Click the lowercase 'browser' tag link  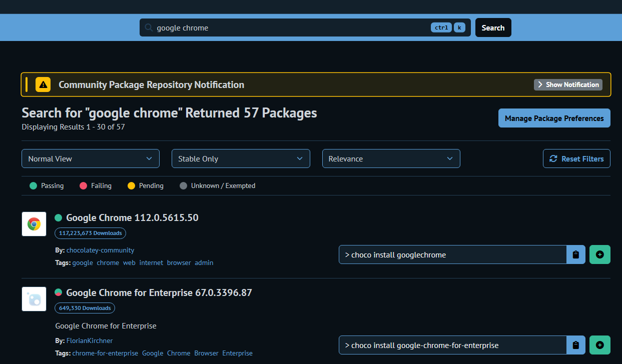179,262
